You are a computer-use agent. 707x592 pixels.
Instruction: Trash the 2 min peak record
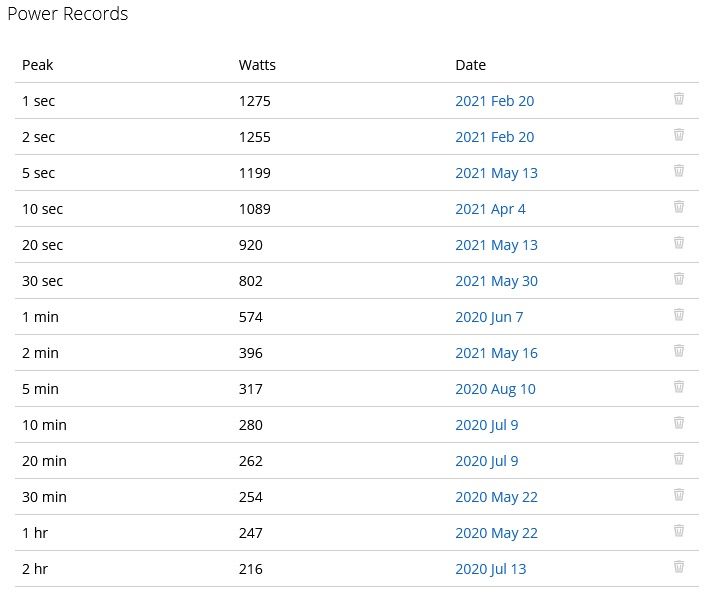click(679, 351)
